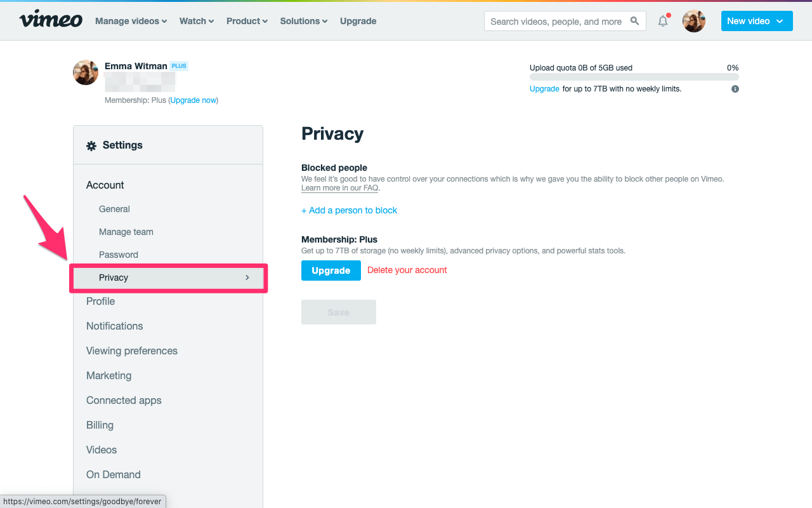Click the Settings gear icon

[x=91, y=145]
